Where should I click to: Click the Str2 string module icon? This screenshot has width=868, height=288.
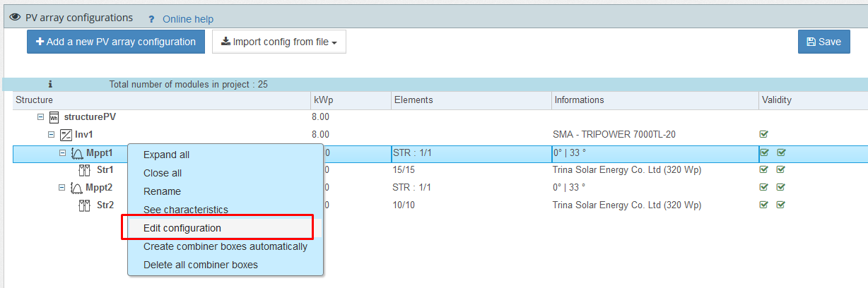coord(84,205)
